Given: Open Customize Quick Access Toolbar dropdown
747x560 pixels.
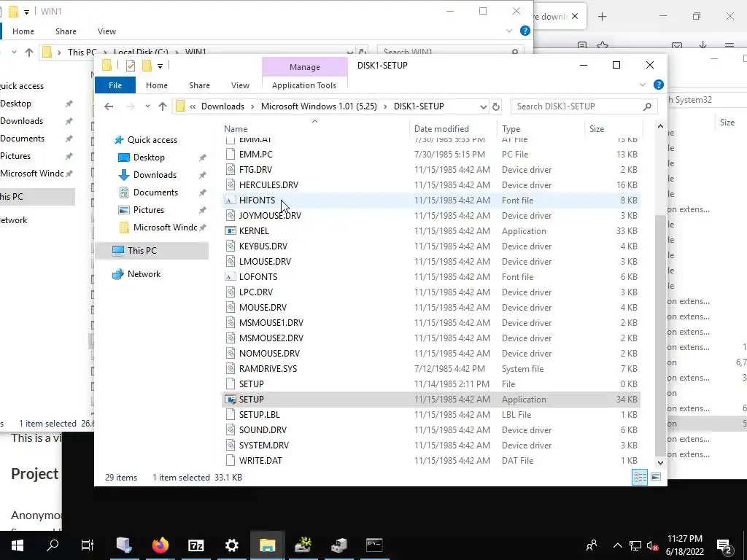Looking at the screenshot, I should (160, 66).
